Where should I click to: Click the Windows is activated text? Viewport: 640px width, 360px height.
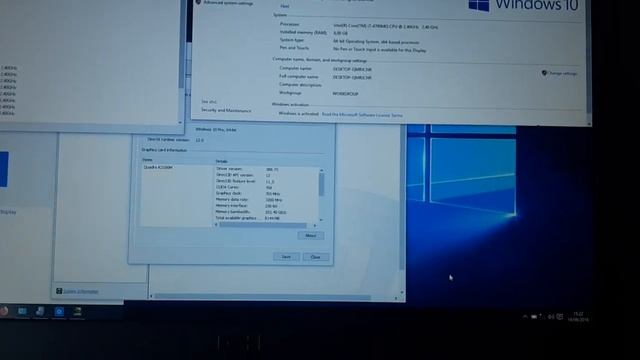coord(298,114)
